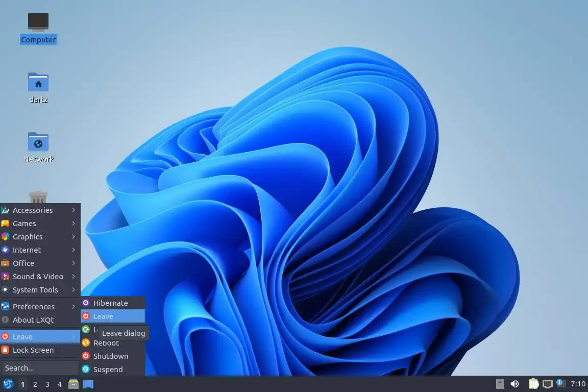This screenshot has width=588, height=392.
Task: Click the blue show desktop icon
Action: [x=88, y=384]
